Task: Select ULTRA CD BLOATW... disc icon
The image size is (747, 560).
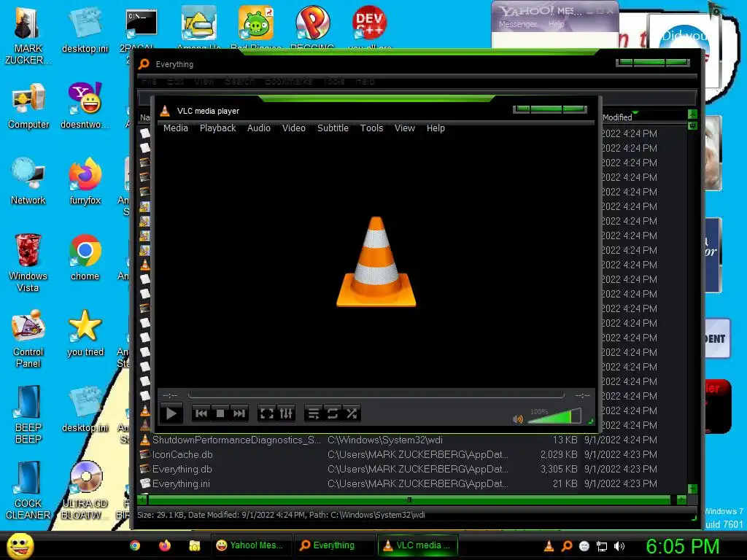Action: pos(85,490)
